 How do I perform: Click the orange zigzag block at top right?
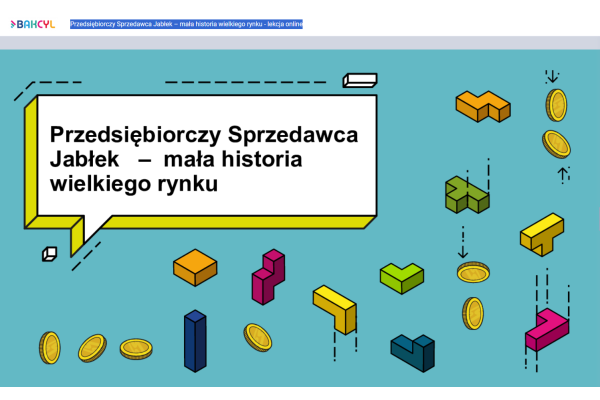483,105
